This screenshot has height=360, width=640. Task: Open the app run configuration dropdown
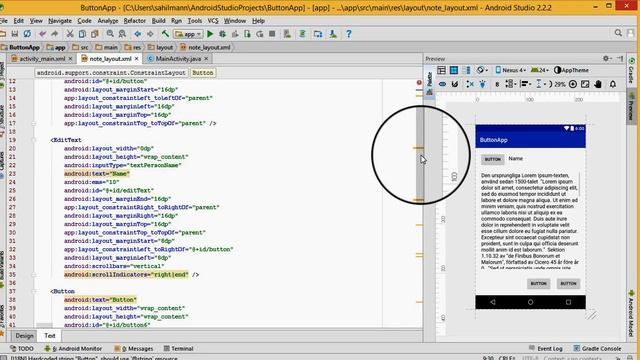[188, 34]
